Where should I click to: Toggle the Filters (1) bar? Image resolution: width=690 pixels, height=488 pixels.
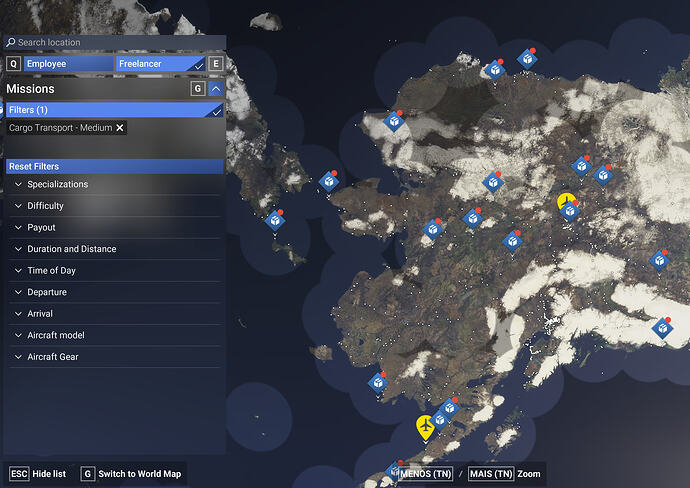[x=115, y=110]
